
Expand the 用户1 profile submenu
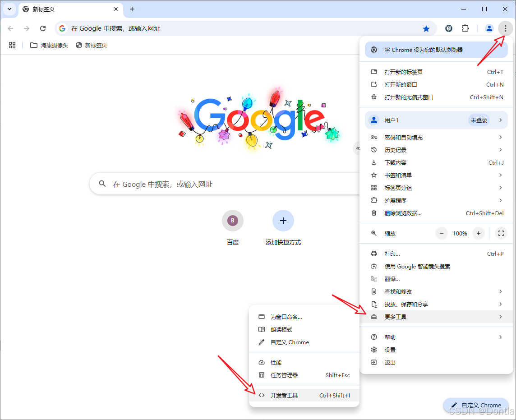pyautogui.click(x=436, y=120)
